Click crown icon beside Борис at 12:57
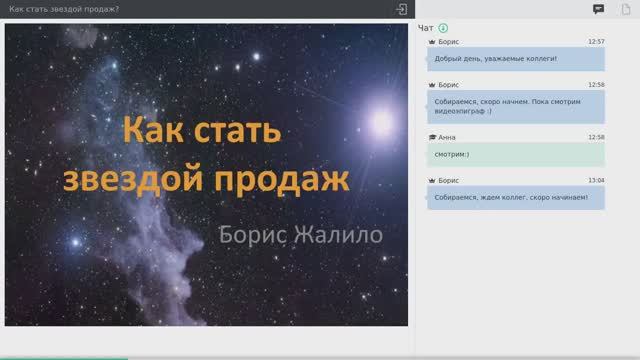The image size is (640, 360). [x=432, y=42]
